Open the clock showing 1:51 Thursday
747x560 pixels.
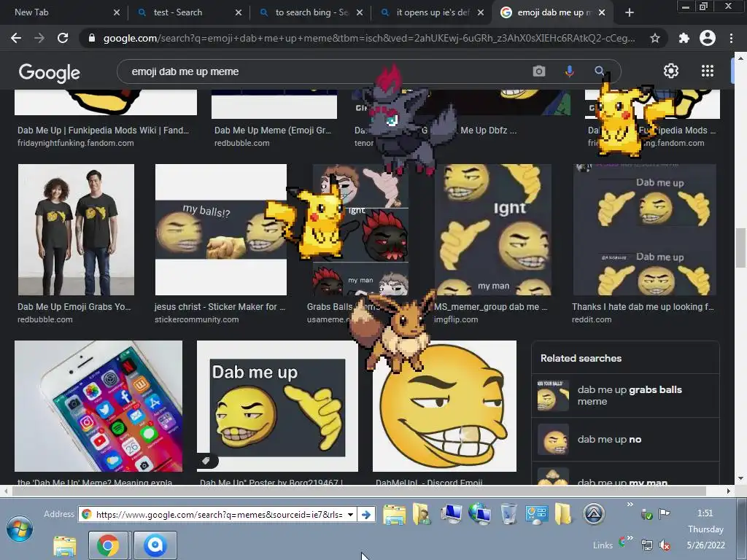705,529
